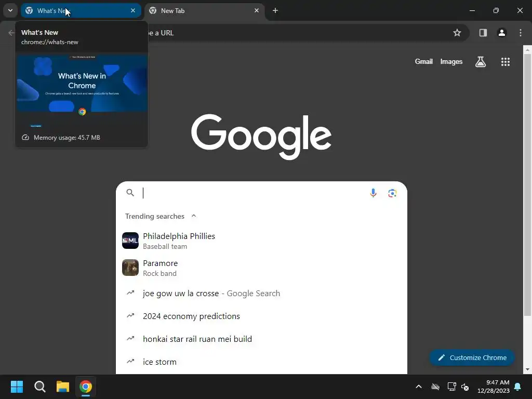Click the OneDrive cloud tray icon
The width and height of the screenshot is (532, 399).
coord(435,387)
